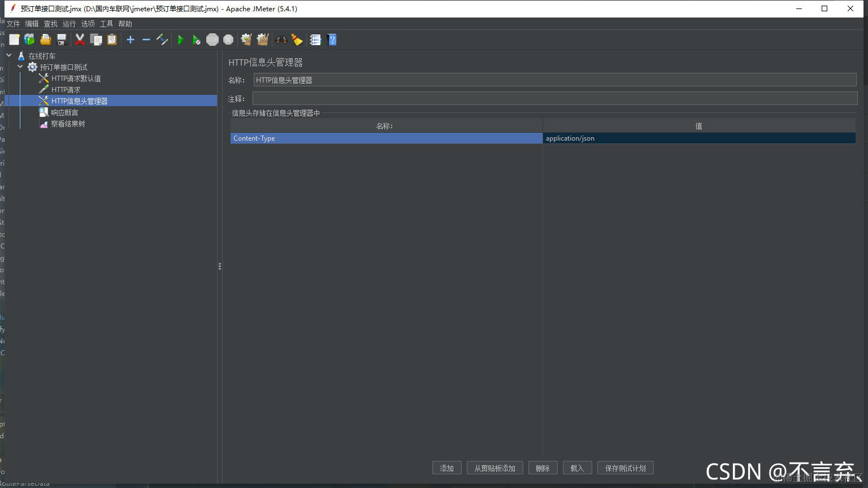Select the Content-Type header name cell
This screenshot has height=488, width=868.
387,138
